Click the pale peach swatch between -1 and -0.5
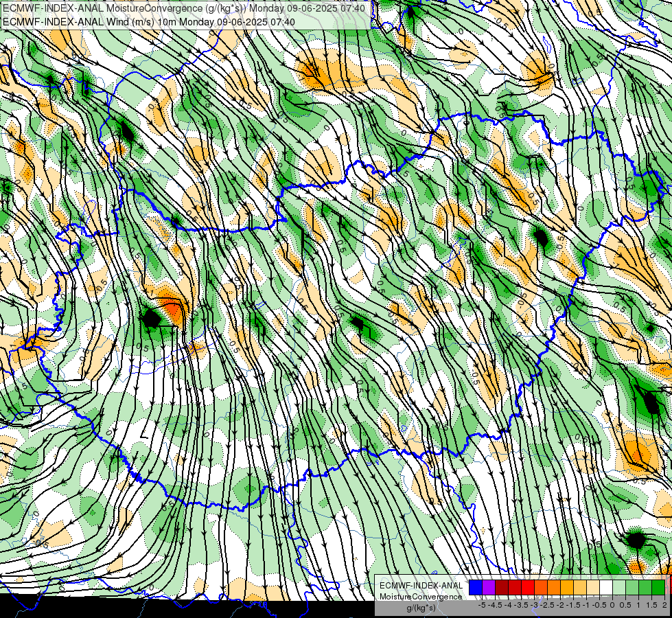 tap(593, 587)
